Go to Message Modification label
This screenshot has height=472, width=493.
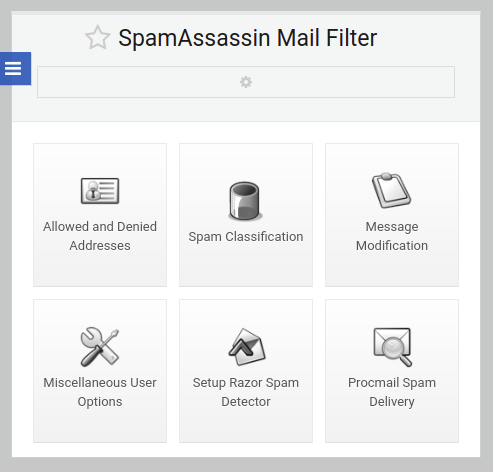click(392, 236)
